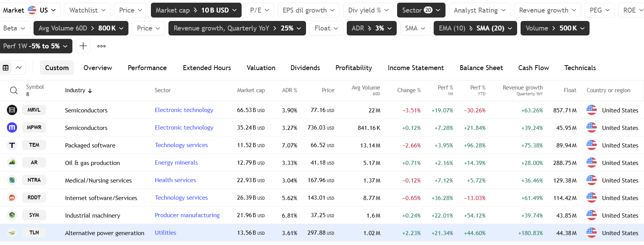Viewport: 644px width, 245px height.
Task: Open the Volume 500K filter dropdown
Action: click(x=555, y=28)
